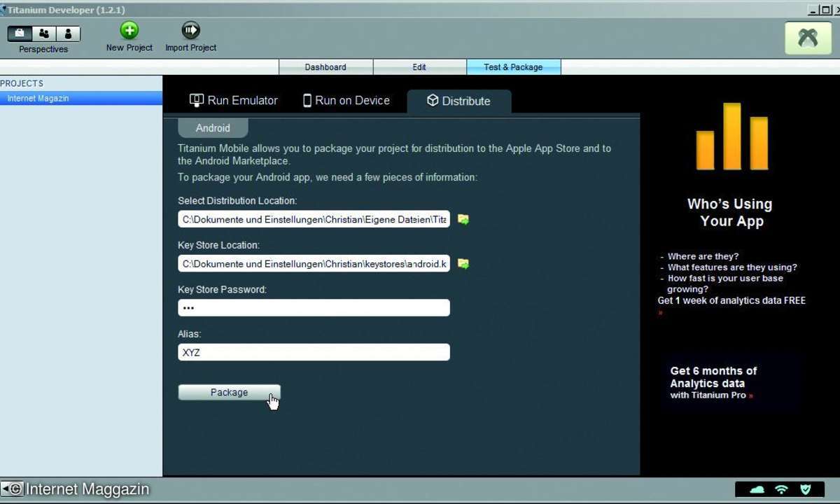Click the wifi connectivity status icon

(x=782, y=489)
